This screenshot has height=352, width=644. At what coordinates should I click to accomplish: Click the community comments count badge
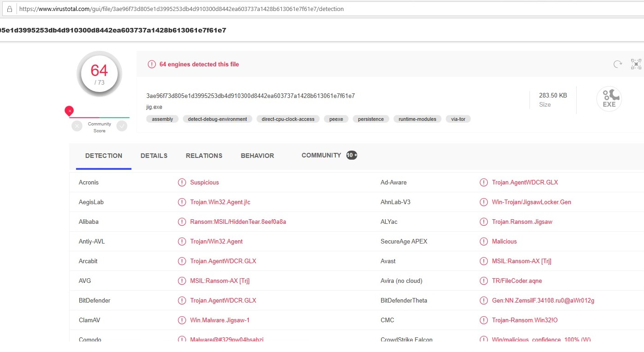(x=351, y=155)
